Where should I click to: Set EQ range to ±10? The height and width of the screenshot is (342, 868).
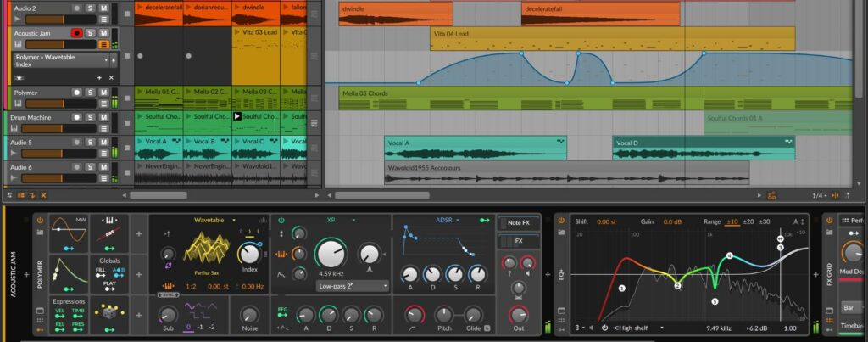coord(732,221)
